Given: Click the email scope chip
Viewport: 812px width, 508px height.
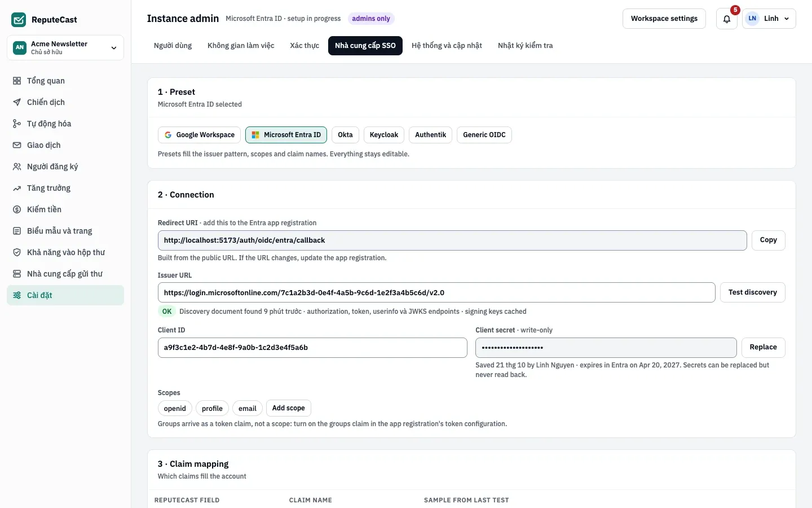Looking at the screenshot, I should coord(247,409).
